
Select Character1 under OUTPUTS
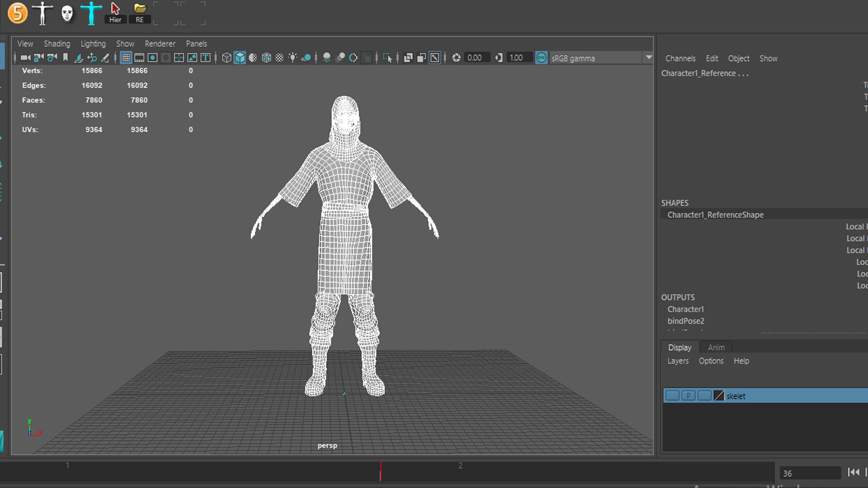(x=686, y=309)
